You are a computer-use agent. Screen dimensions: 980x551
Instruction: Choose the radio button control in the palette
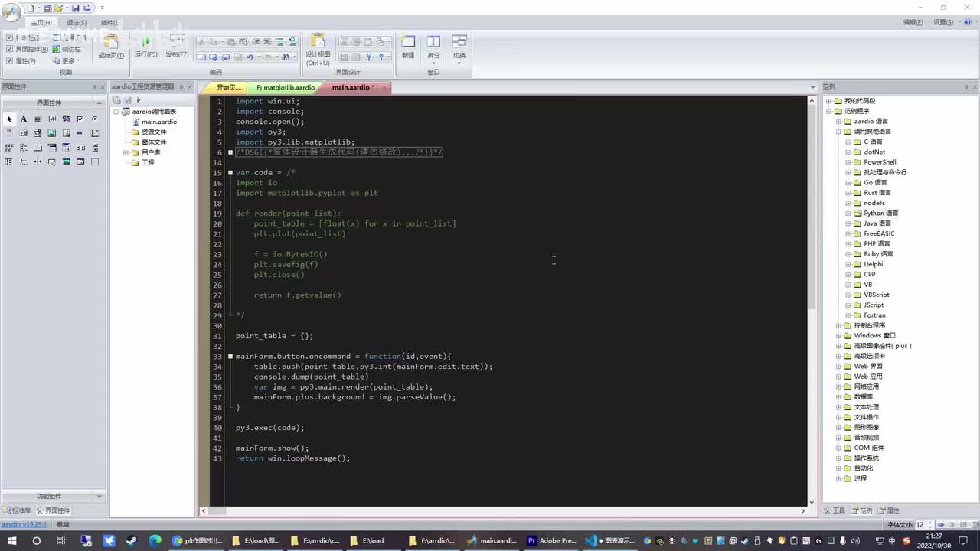pyautogui.click(x=95, y=119)
